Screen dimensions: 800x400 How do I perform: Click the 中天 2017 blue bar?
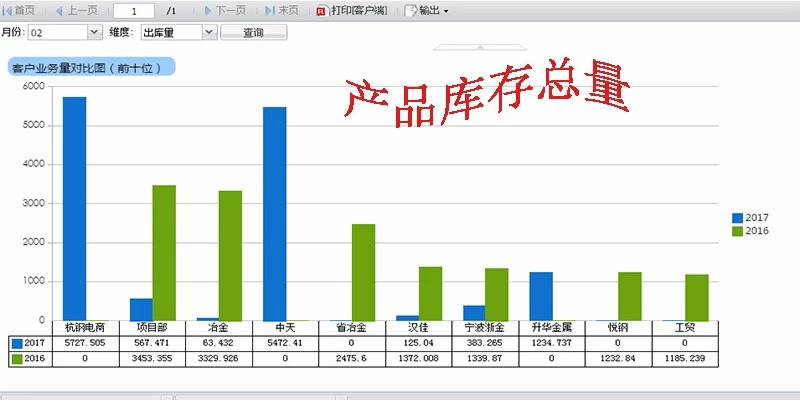pos(274,213)
